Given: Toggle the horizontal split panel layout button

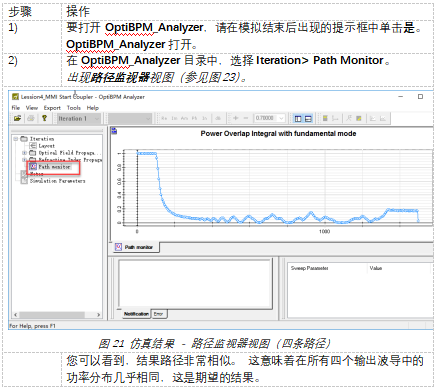Looking at the screenshot, I should pyautogui.click(x=308, y=118).
